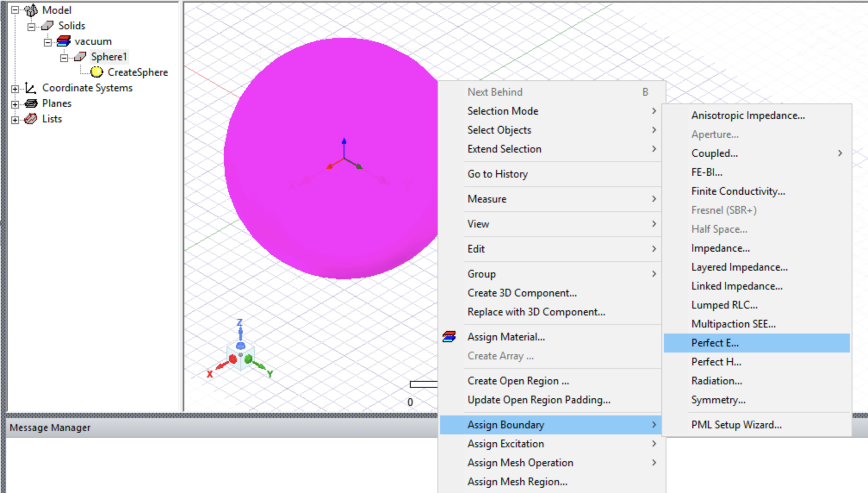This screenshot has height=493, width=868.
Task: Click the Planes icon in model tree
Action: click(31, 103)
